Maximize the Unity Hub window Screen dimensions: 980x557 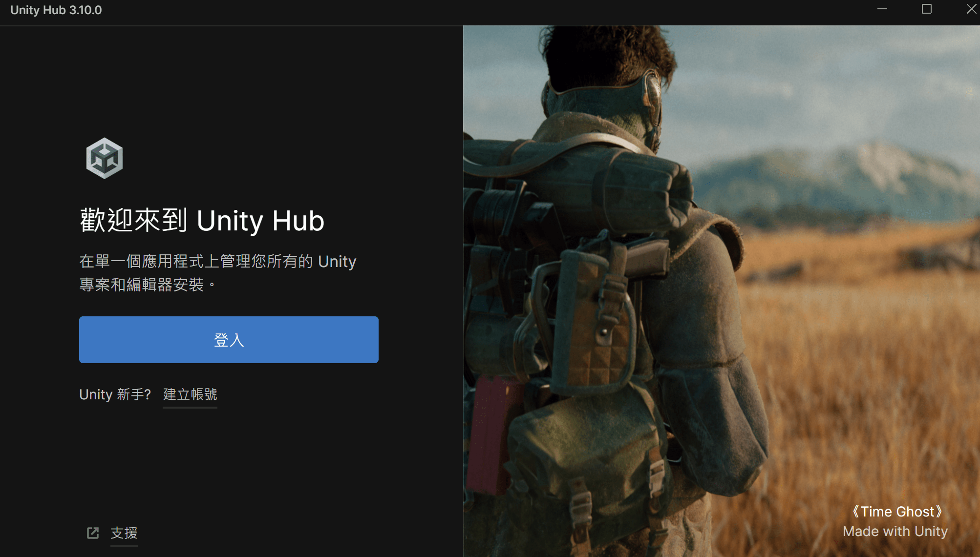[926, 9]
